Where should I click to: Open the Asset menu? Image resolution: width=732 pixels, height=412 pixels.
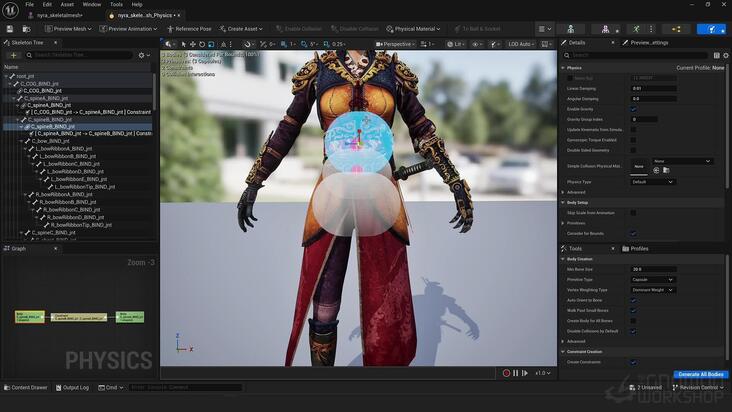pos(67,4)
